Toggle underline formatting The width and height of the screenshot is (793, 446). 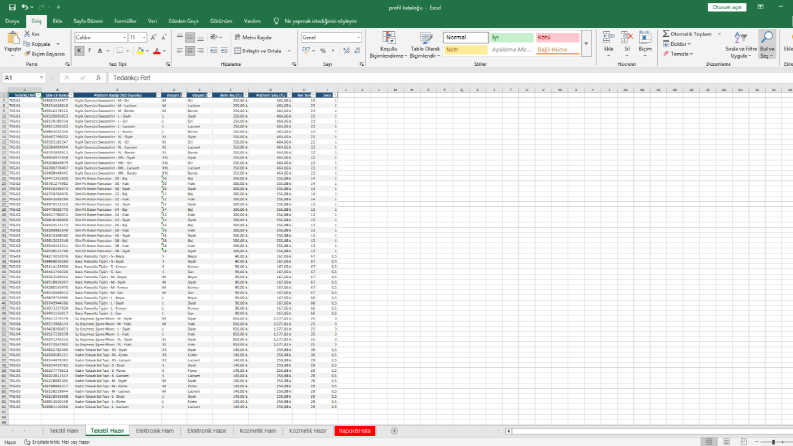click(100, 51)
